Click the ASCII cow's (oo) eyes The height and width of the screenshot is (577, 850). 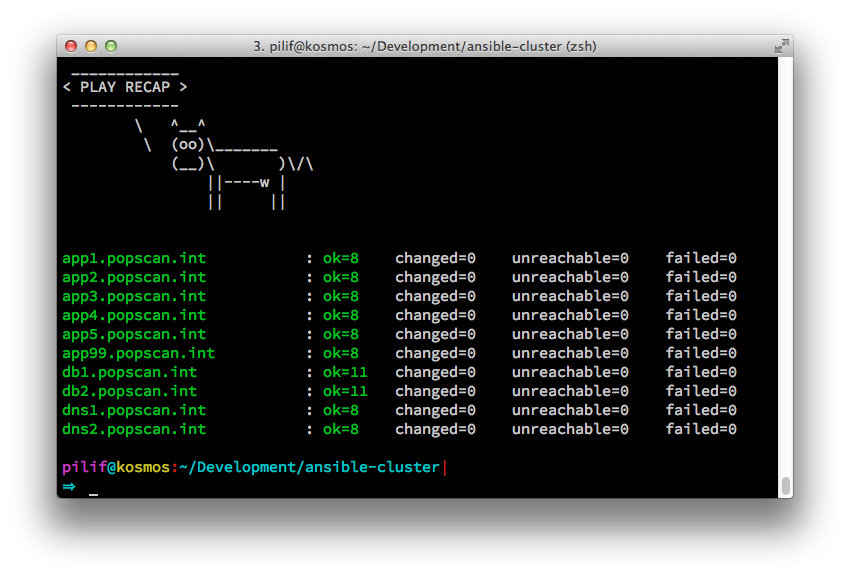tap(188, 144)
